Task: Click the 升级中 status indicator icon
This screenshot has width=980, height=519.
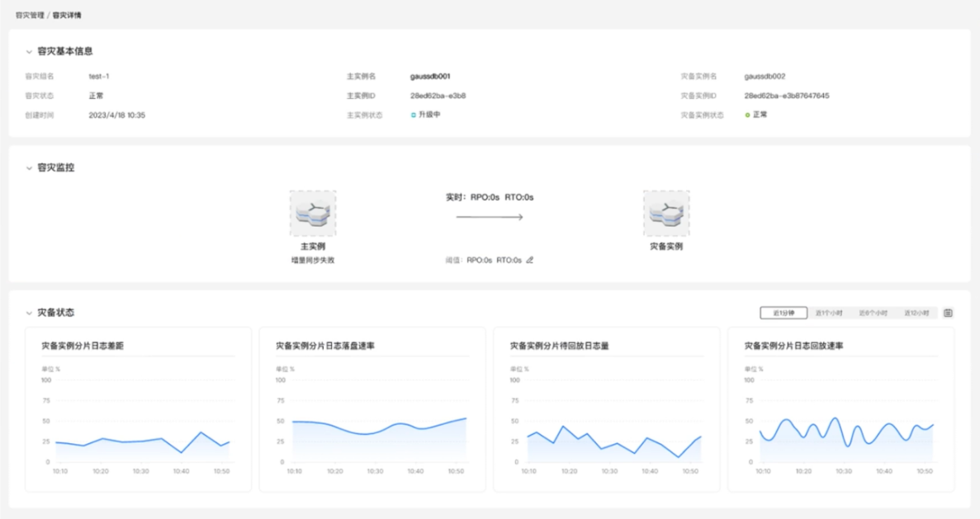Action: pyautogui.click(x=413, y=115)
